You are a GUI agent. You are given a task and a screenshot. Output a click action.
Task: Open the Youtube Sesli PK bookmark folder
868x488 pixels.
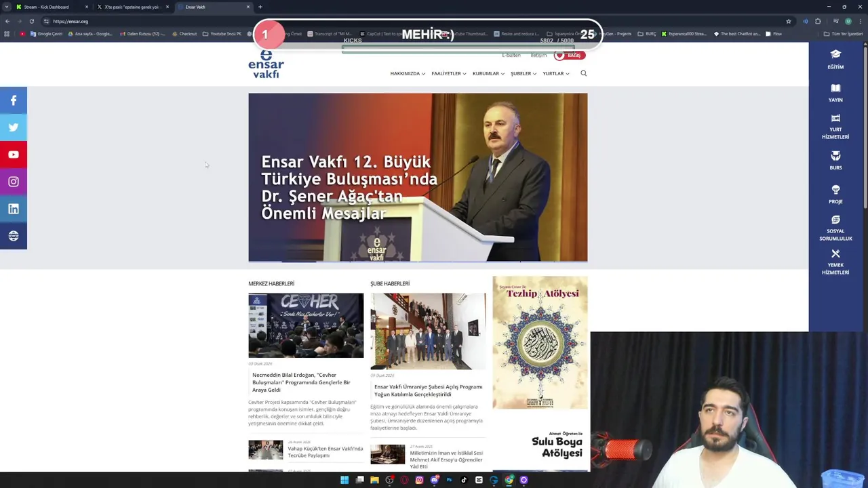point(222,33)
